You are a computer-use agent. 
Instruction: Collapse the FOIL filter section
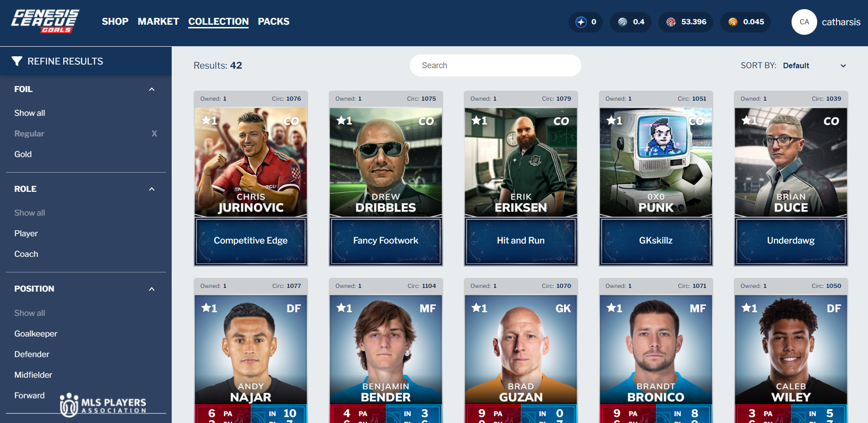coord(152,89)
